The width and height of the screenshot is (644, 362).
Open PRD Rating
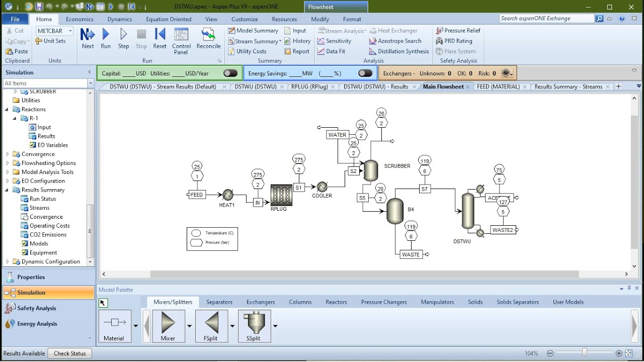click(x=454, y=41)
